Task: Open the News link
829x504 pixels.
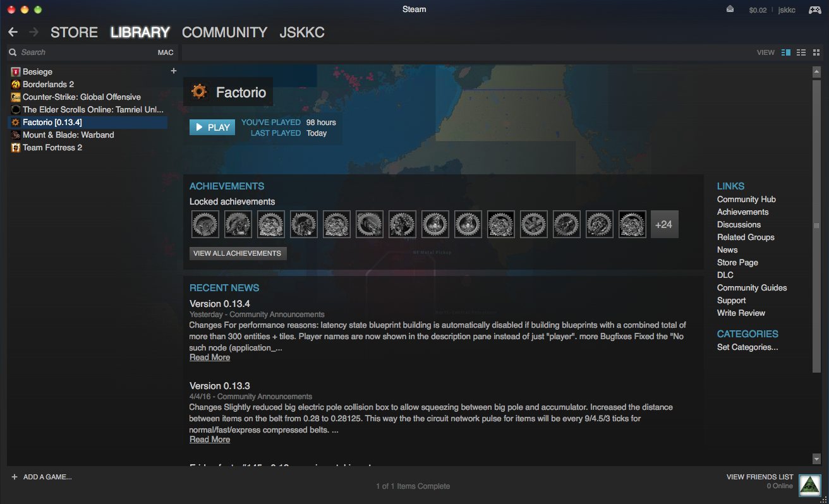Action: coord(727,249)
